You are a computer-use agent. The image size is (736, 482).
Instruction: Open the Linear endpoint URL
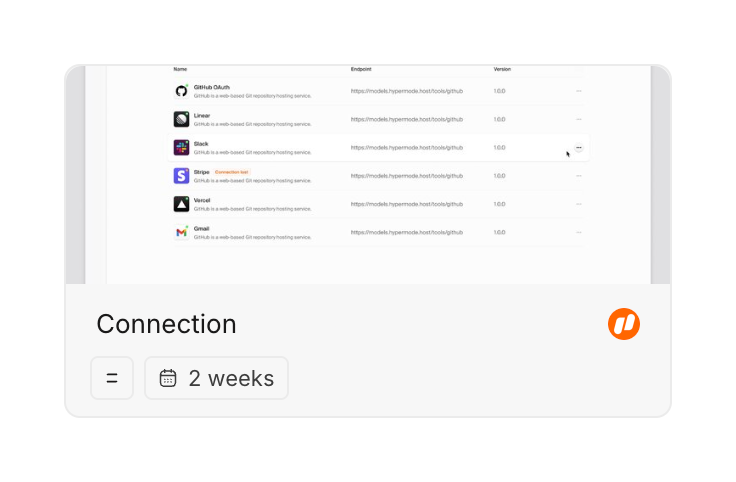406,119
